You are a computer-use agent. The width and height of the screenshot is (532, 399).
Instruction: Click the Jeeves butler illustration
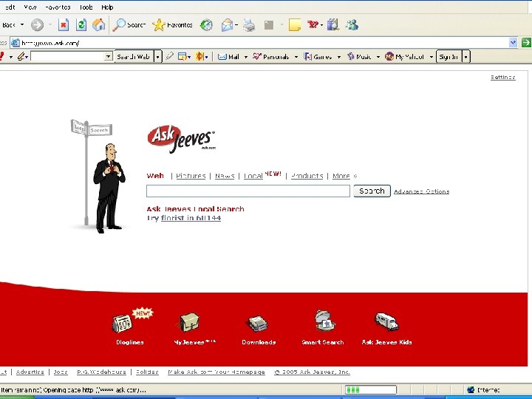point(109,188)
